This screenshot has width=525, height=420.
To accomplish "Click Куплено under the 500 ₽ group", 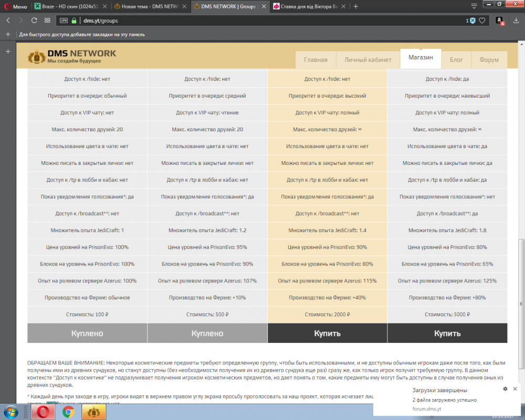I will tap(207, 333).
